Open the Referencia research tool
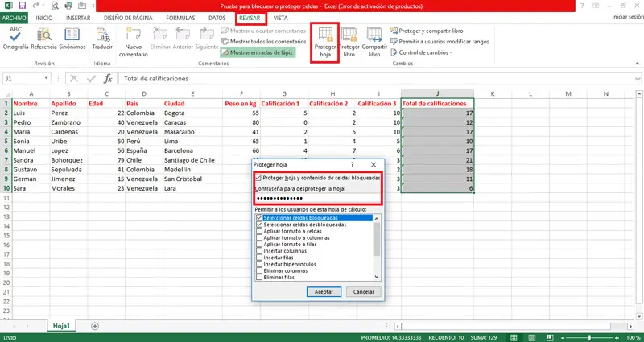The height and width of the screenshot is (342, 644). pyautogui.click(x=44, y=39)
